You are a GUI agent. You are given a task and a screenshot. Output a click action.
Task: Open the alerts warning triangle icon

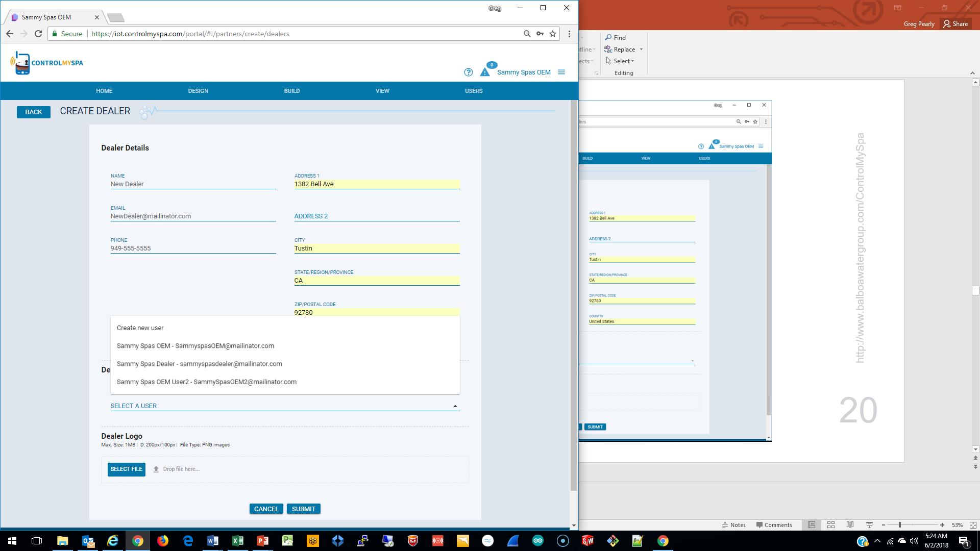(x=485, y=72)
